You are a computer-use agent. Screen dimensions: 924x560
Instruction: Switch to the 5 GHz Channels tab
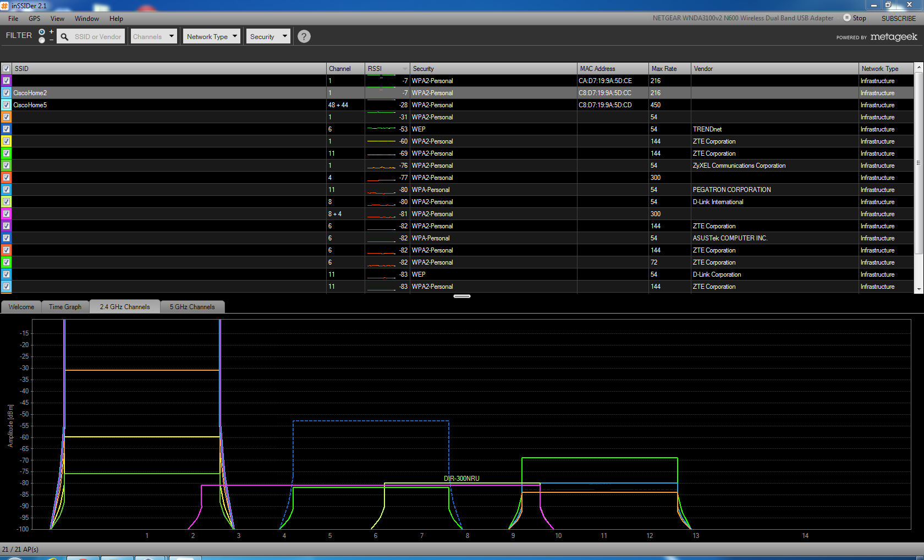(193, 307)
